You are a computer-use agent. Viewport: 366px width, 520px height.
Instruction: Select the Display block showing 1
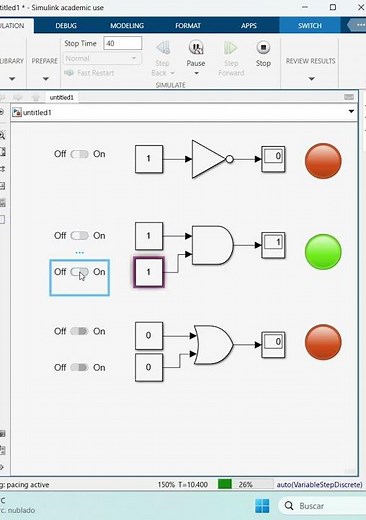(273, 245)
